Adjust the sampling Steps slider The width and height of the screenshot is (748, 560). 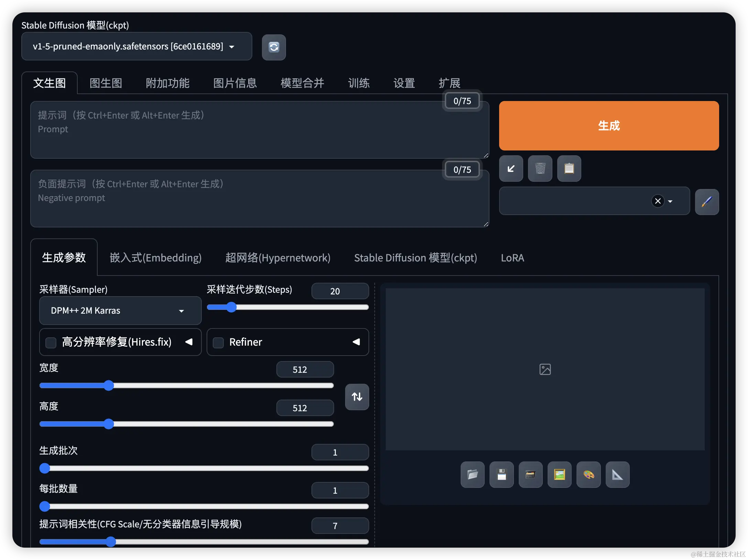(x=288, y=307)
